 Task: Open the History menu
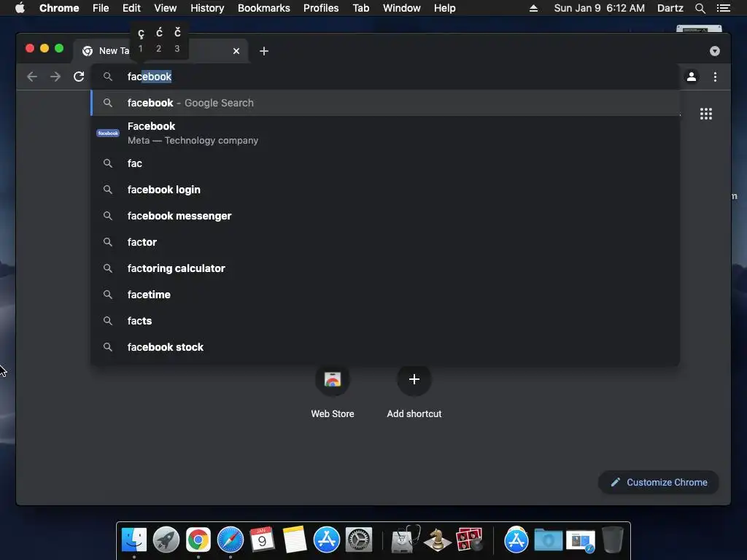(207, 8)
